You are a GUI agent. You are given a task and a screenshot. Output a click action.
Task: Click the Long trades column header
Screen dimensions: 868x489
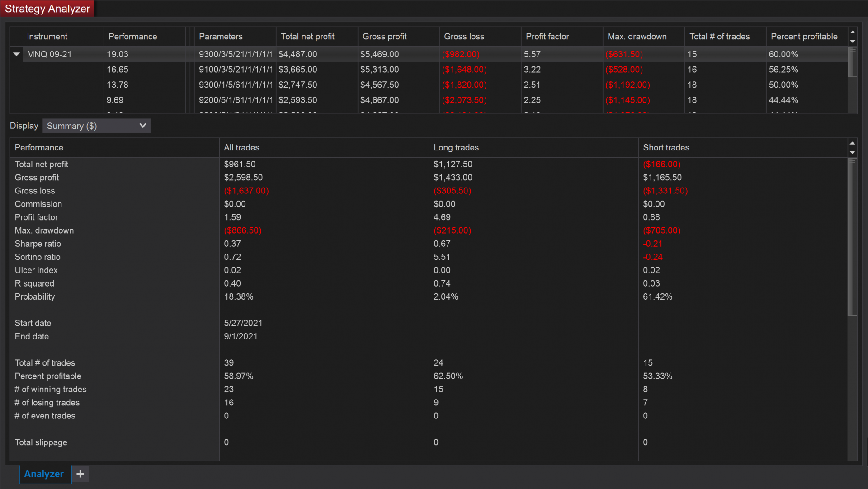point(456,148)
